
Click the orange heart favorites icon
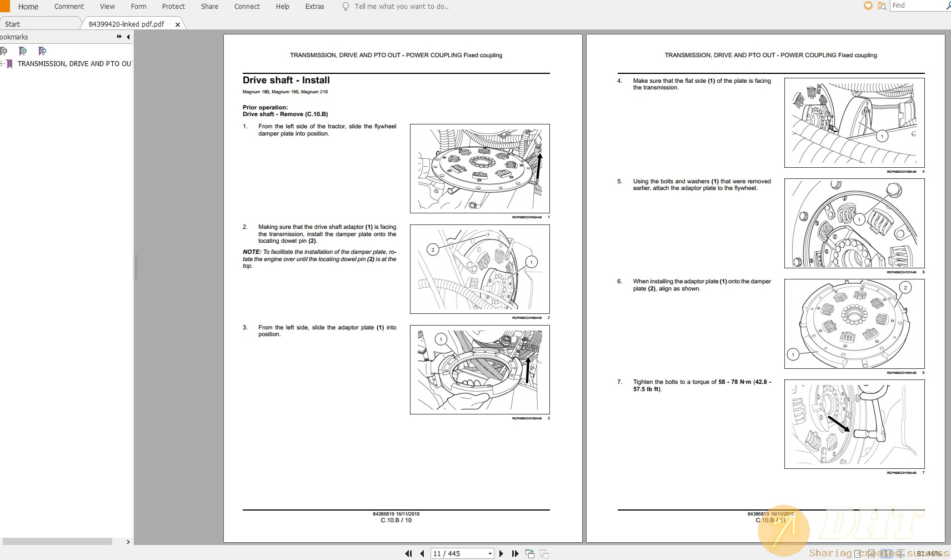[868, 6]
